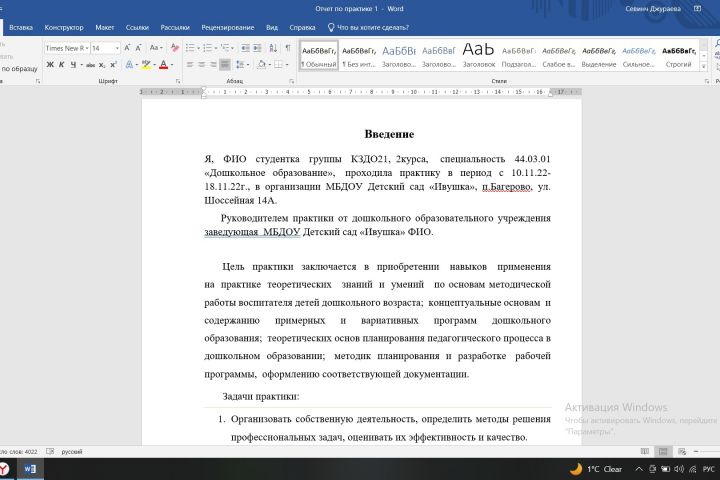Clear all formatting eraser icon

[x=174, y=48]
